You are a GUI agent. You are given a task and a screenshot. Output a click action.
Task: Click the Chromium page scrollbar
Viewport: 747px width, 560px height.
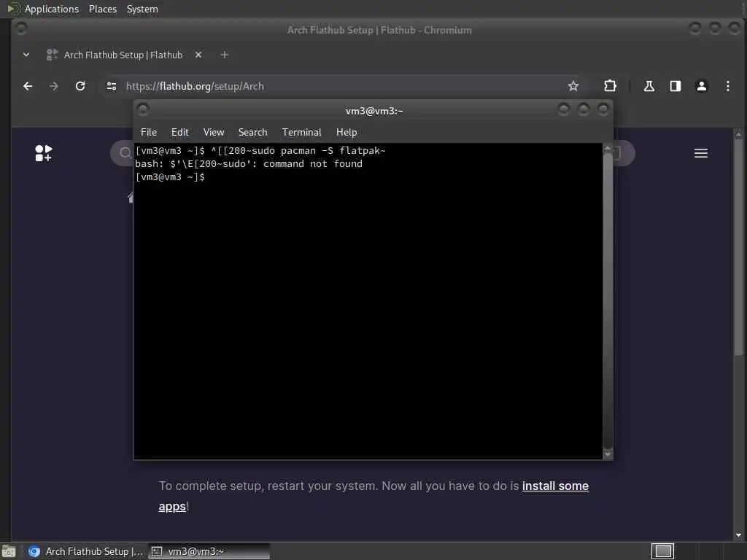[x=738, y=246]
